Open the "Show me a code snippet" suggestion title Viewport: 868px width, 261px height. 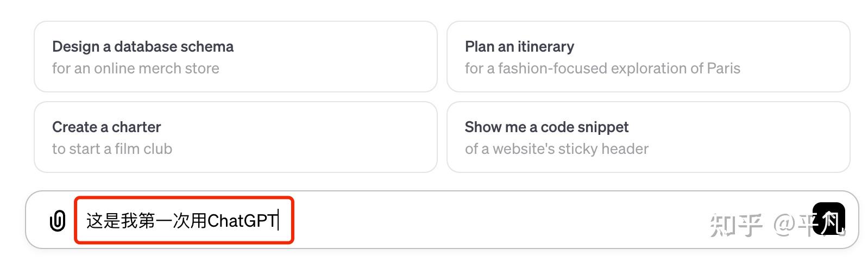click(546, 127)
